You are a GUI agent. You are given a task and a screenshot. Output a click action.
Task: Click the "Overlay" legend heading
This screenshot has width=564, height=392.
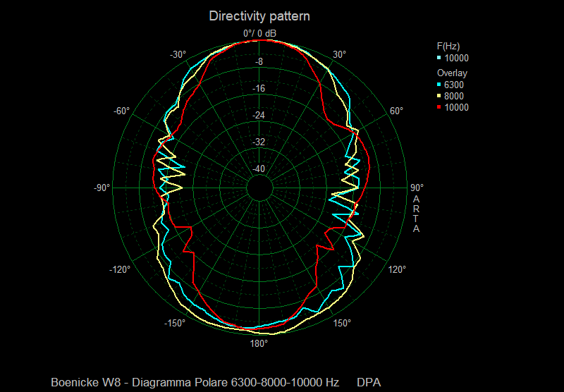(452, 73)
